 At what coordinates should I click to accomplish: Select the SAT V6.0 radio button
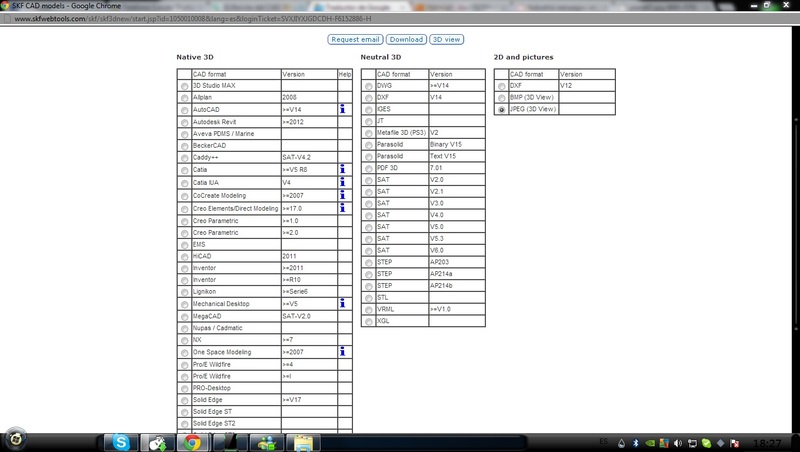[x=369, y=251]
